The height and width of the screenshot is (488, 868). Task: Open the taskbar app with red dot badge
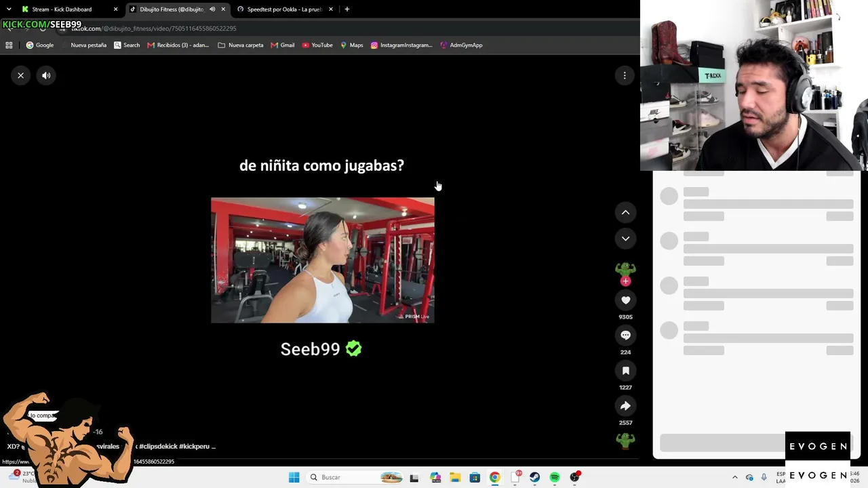tap(575, 477)
